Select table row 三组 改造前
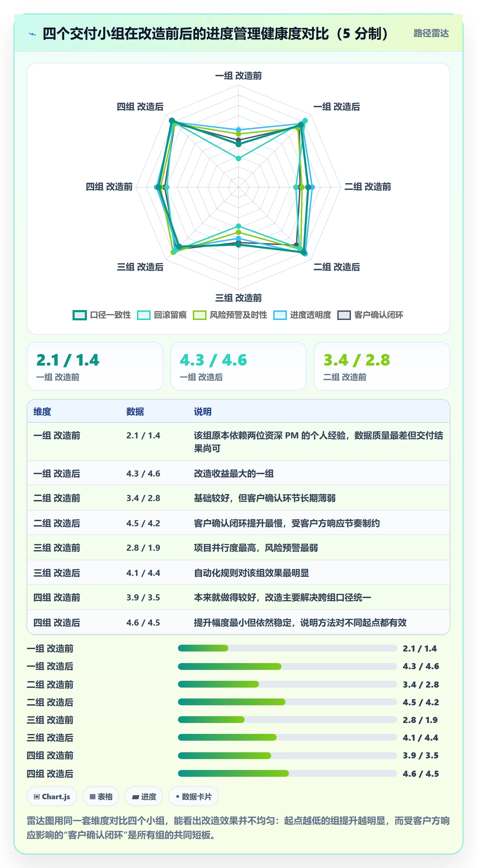The width and height of the screenshot is (477, 868). (x=238, y=548)
